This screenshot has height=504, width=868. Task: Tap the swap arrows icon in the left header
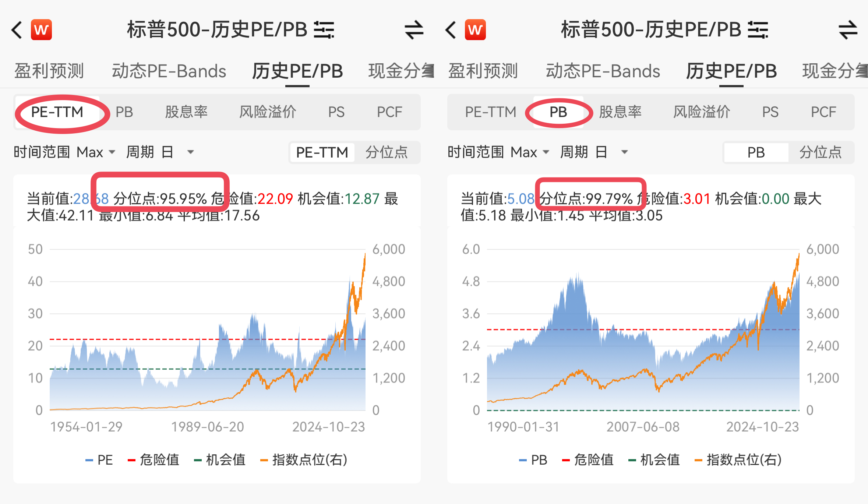pos(414,30)
